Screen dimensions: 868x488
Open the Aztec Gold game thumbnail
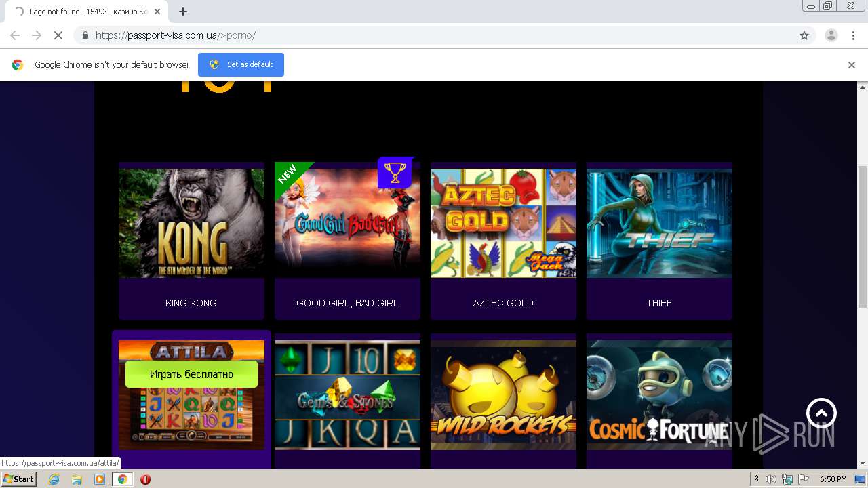pos(503,223)
